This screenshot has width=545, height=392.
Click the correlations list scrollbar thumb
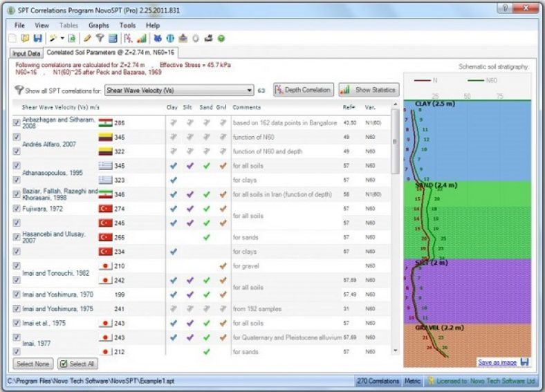point(395,142)
